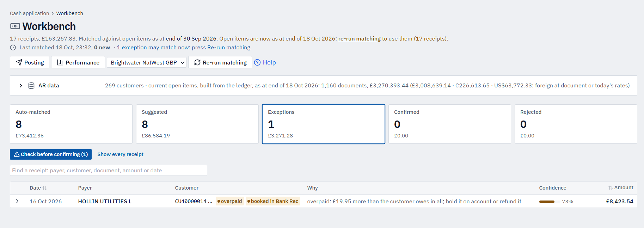
Task: Click payer name HOLLIN UTILITIES L
Action: point(105,202)
